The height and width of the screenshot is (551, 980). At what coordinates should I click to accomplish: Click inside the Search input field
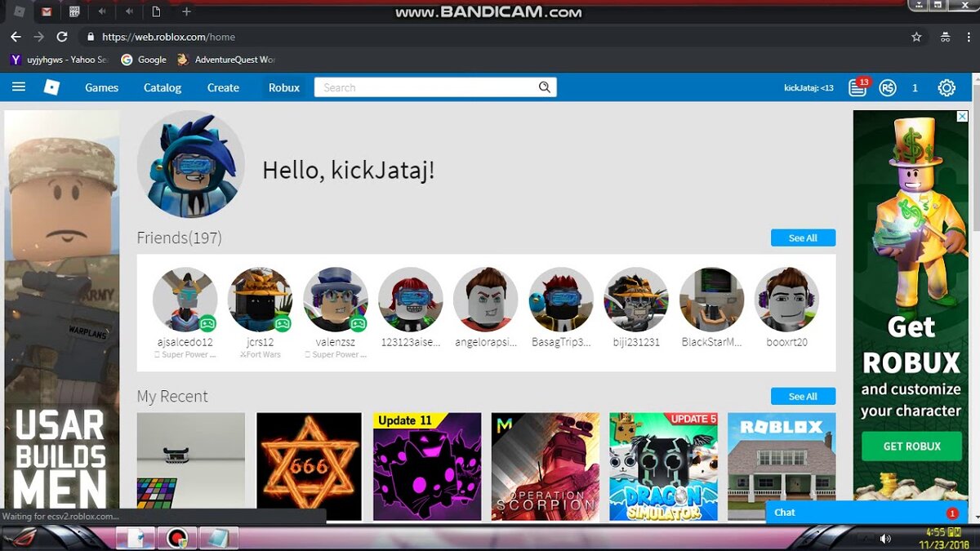425,87
